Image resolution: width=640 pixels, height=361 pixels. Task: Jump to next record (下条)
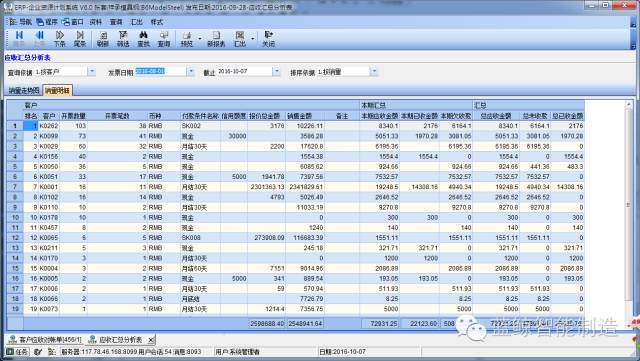[x=60, y=39]
